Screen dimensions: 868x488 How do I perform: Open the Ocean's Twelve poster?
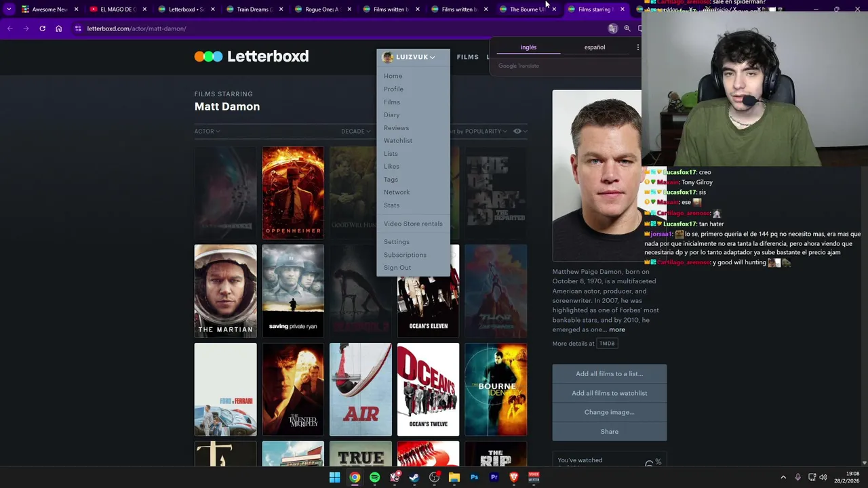pos(428,390)
